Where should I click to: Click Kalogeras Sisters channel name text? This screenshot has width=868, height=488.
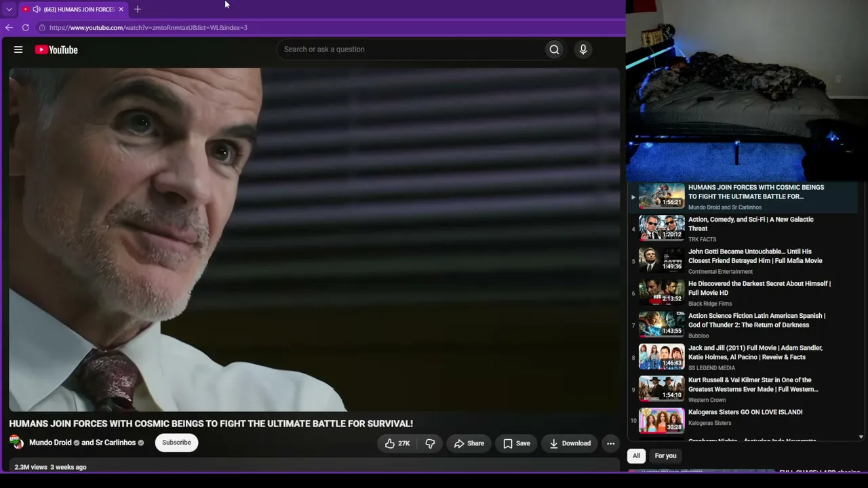(710, 423)
